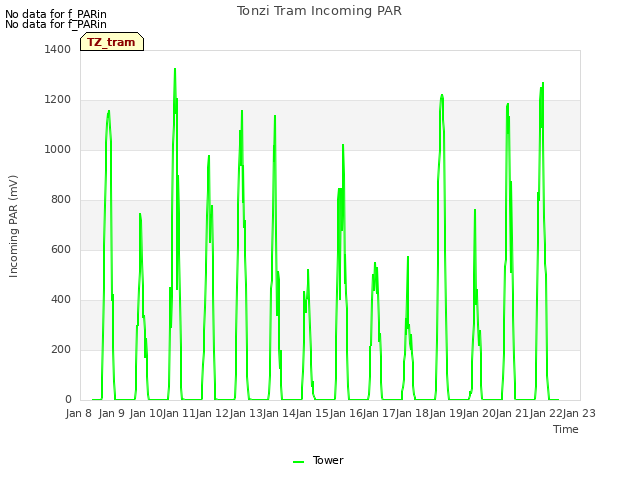Click the Jan 8 date label

click(x=78, y=413)
